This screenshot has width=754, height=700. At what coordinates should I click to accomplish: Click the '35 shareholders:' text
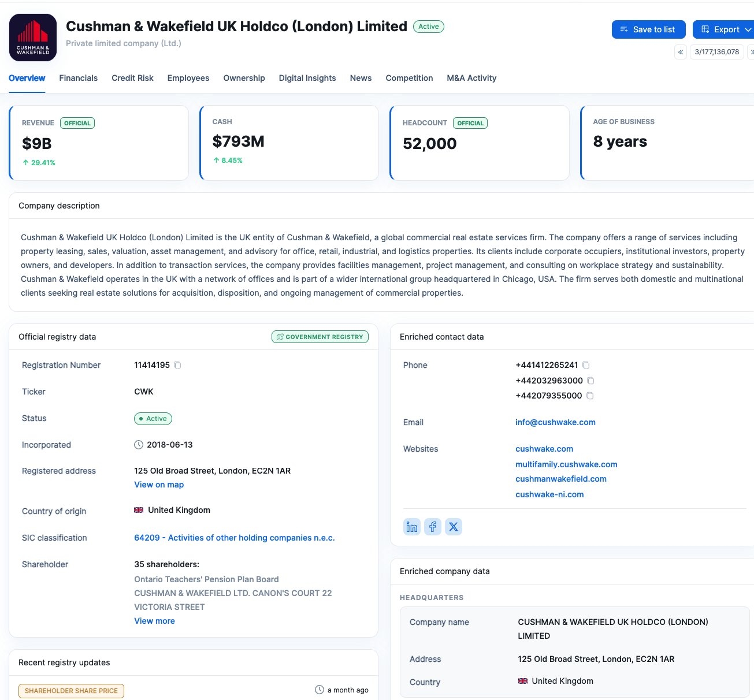[166, 564]
